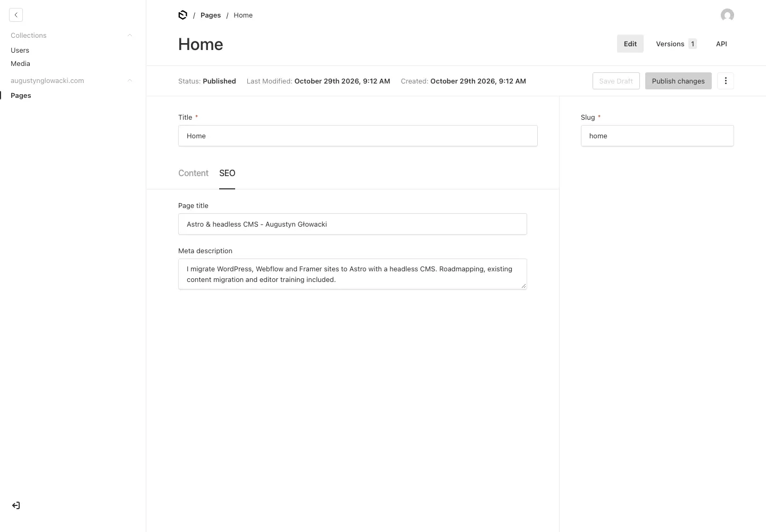The width and height of the screenshot is (766, 532).
Task: Select the SEO tab
Action: click(227, 173)
